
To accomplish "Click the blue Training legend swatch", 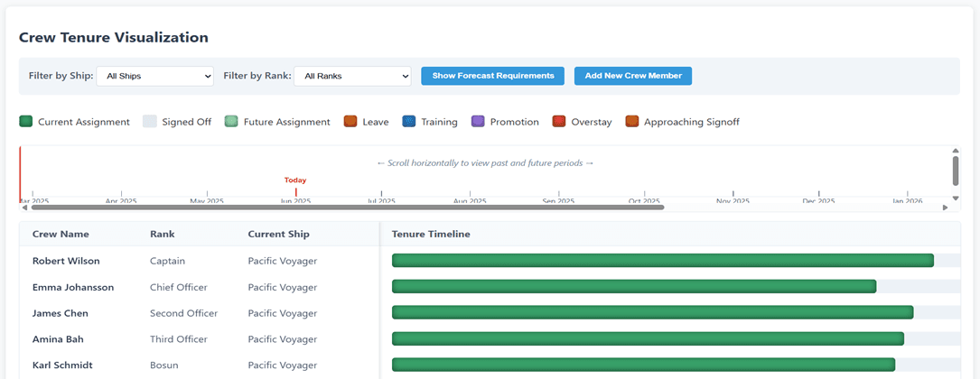I will (x=408, y=122).
